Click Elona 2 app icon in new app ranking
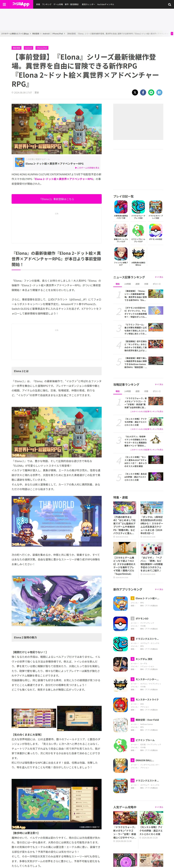 pos(120,604)
